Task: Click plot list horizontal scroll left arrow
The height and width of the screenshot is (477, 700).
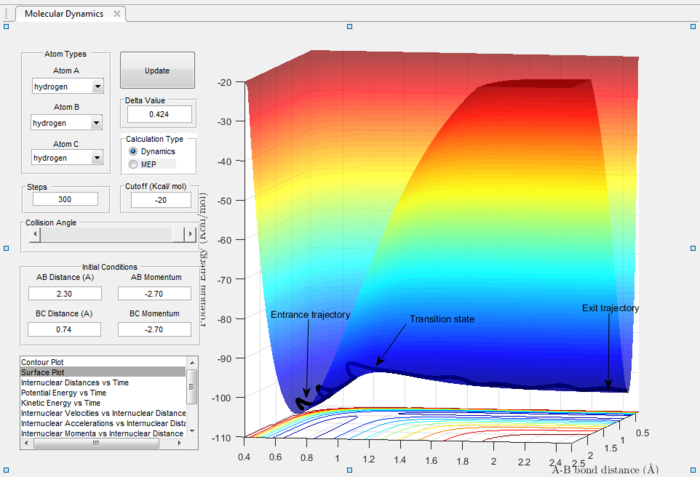Action: tap(26, 443)
